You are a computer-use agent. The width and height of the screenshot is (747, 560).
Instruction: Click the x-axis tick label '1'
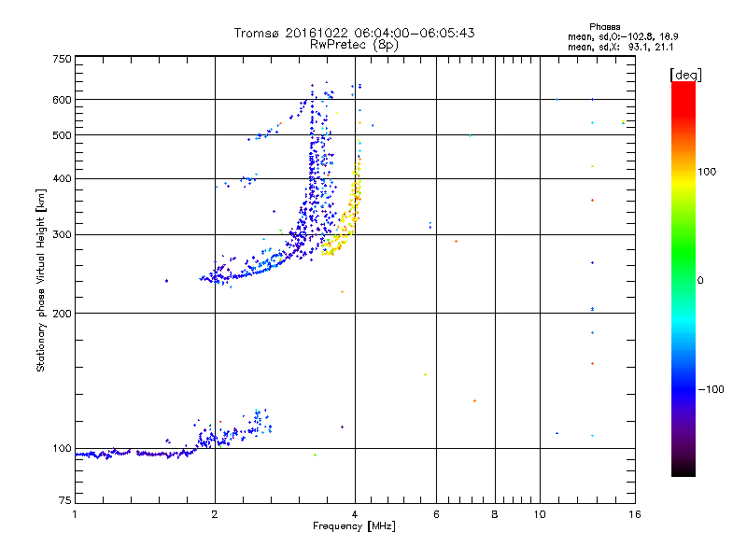click(x=75, y=514)
